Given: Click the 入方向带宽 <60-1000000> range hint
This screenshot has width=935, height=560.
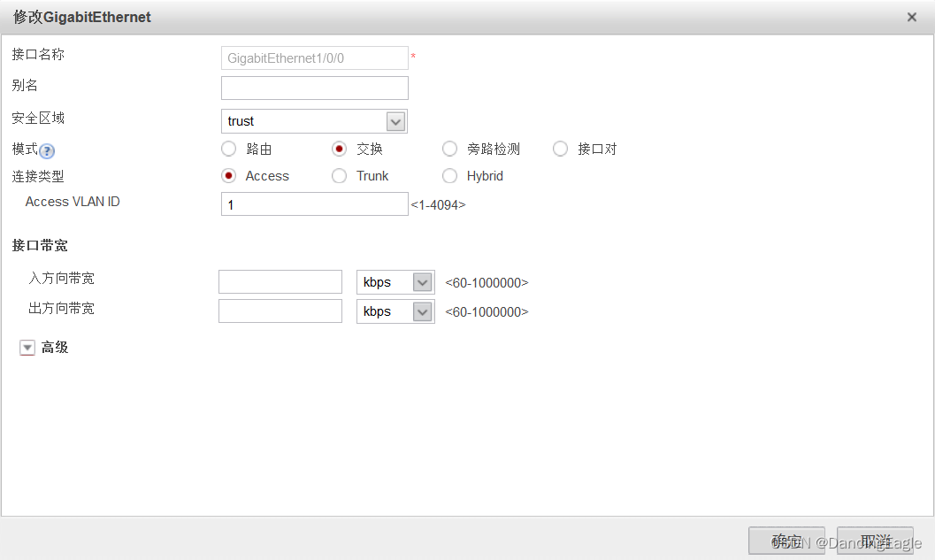Looking at the screenshot, I should (487, 283).
